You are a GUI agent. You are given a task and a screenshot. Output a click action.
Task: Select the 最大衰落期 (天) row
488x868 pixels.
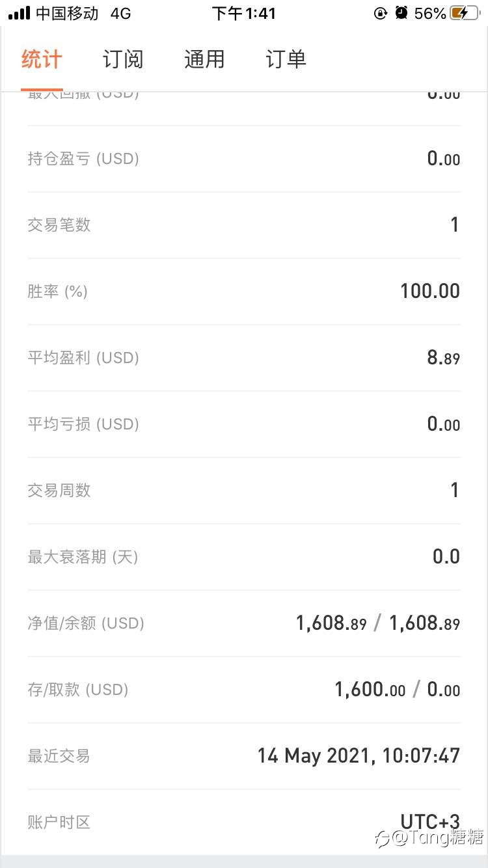(x=244, y=557)
